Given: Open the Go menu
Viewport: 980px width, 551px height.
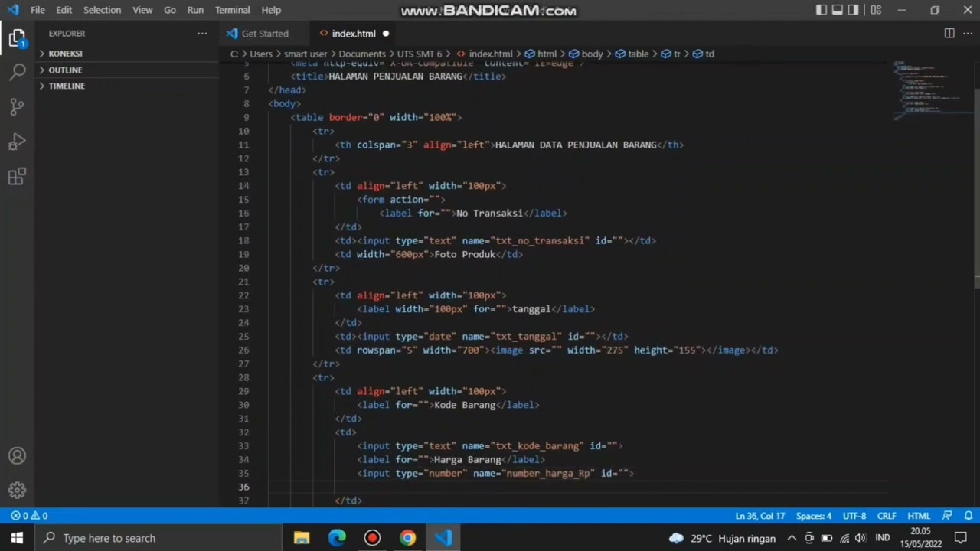Looking at the screenshot, I should pos(170,10).
